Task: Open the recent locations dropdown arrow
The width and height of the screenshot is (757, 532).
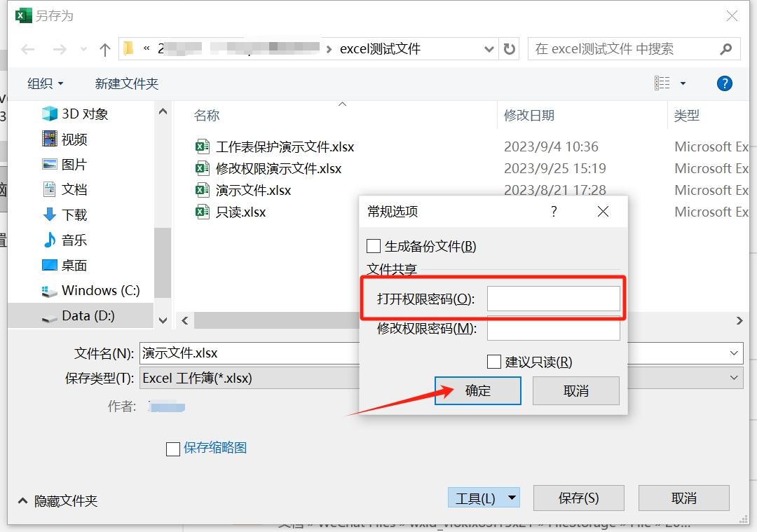Action: (83, 49)
